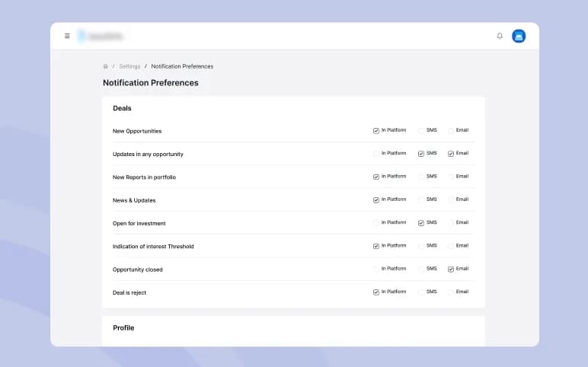Click the 'Updates in any opportunity' label
Screen dimensions: 588x367
(148, 154)
